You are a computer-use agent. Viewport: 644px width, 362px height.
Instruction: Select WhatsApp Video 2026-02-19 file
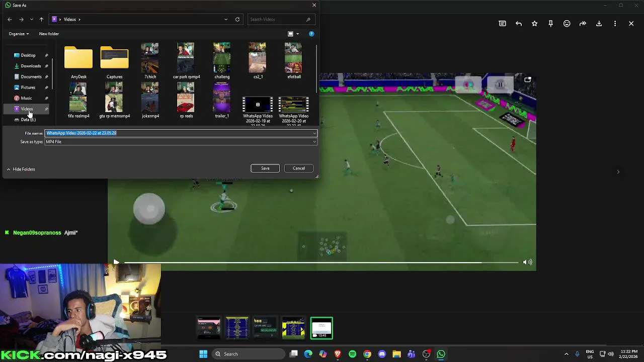258,111
